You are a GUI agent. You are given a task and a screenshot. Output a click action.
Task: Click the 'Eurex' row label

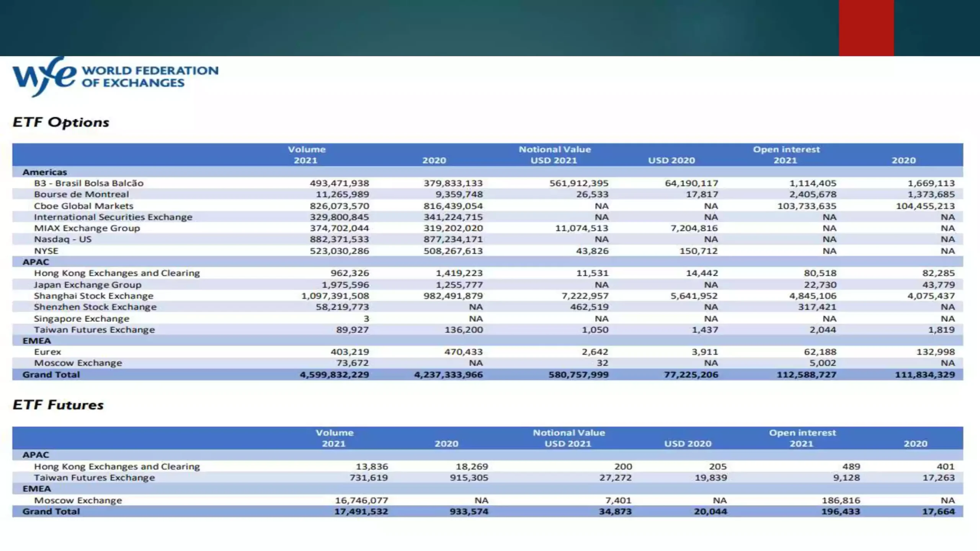(x=47, y=352)
